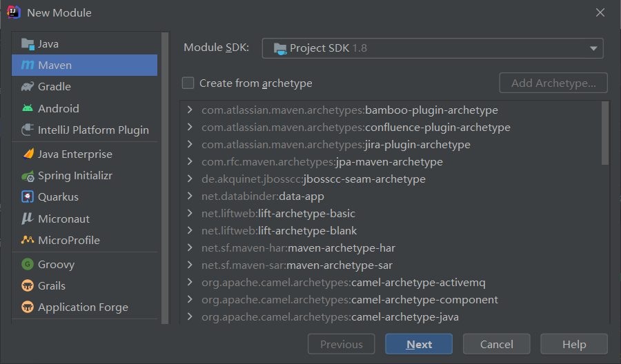Expand net.databinder data-app entry
The width and height of the screenshot is (621, 364).
tap(190, 196)
